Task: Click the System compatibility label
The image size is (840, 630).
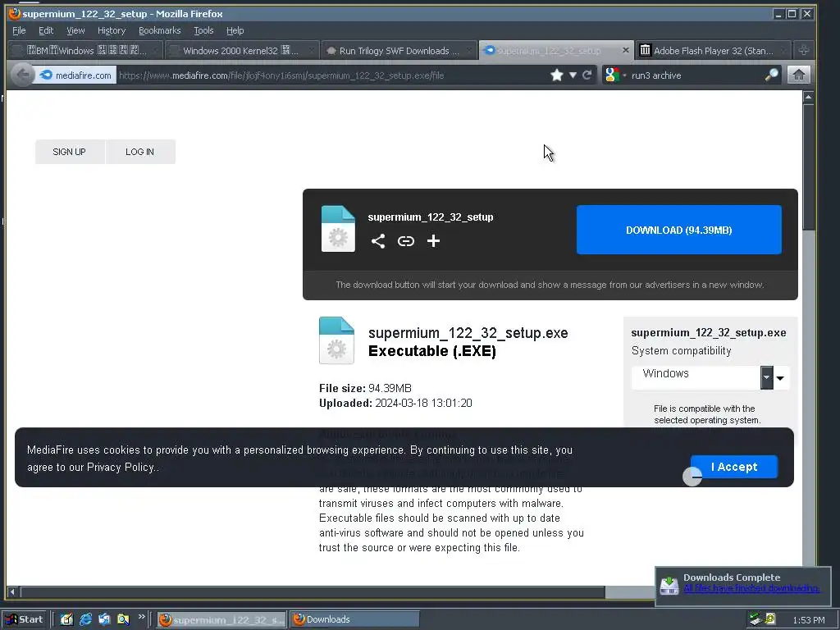Action: coord(681,351)
